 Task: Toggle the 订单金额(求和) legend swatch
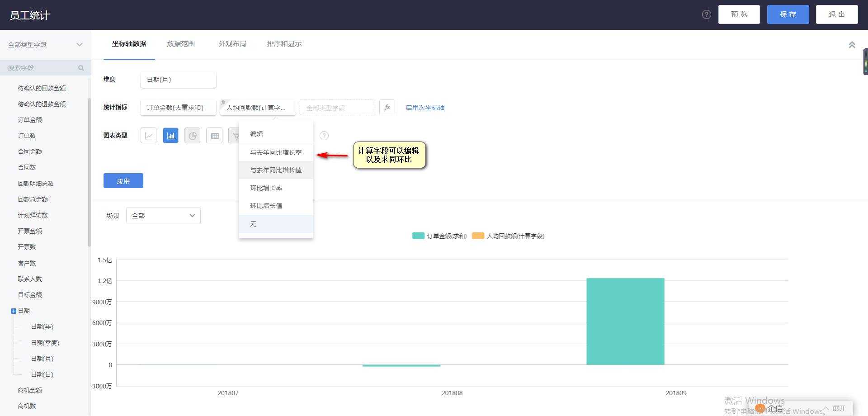pos(418,236)
